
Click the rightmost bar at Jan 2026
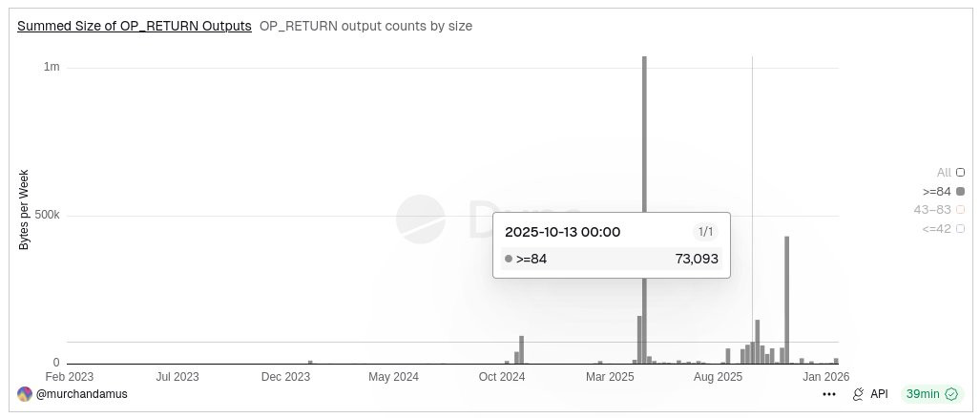click(x=836, y=361)
